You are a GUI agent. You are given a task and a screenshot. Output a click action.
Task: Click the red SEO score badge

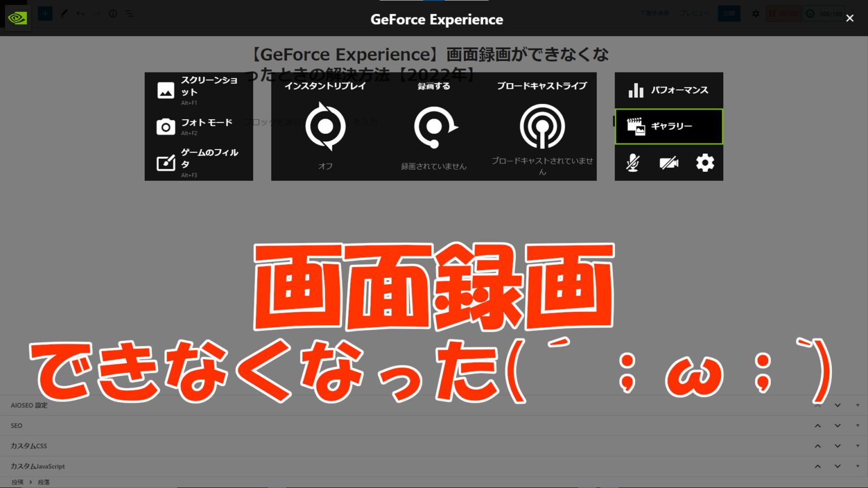click(783, 14)
